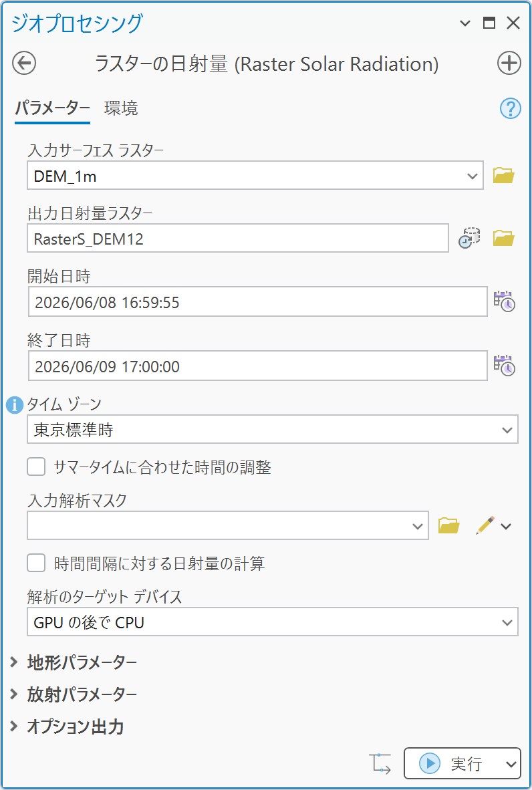
Task: Enable サマータイムに合わせた時間の調整 checkbox
Action: pyautogui.click(x=36, y=467)
